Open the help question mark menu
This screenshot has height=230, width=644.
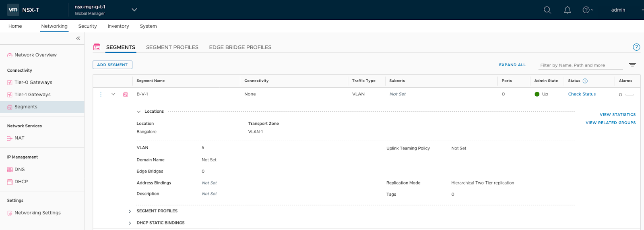point(587,10)
